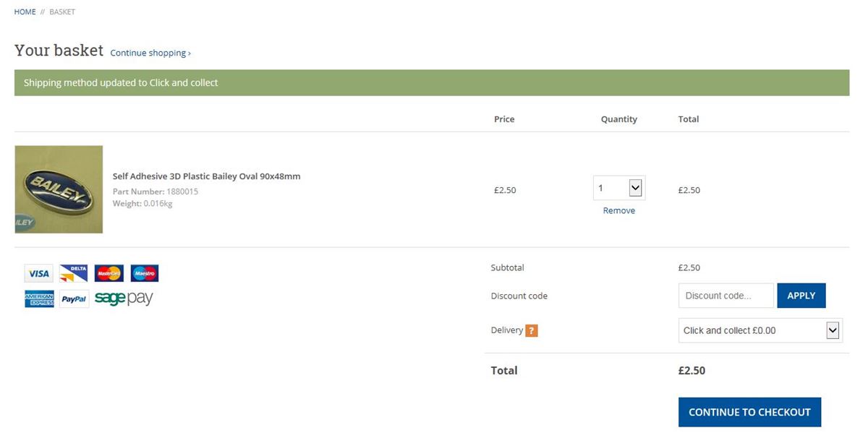This screenshot has width=868, height=446.
Task: Remove the Bailey Oval item from basket
Action: point(619,210)
